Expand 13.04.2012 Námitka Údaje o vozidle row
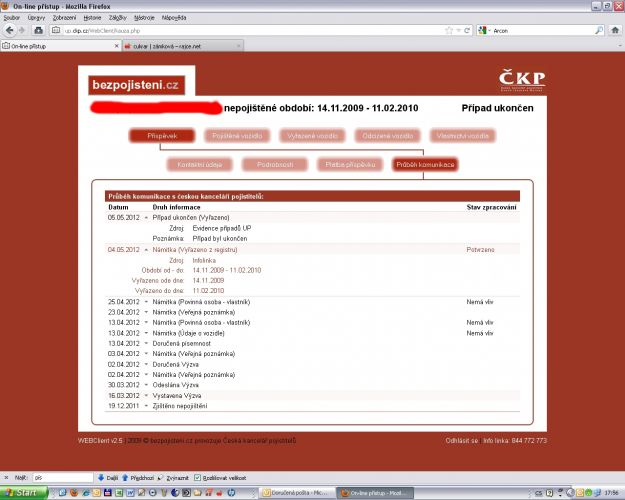The width and height of the screenshot is (625, 500). pyautogui.click(x=146, y=333)
